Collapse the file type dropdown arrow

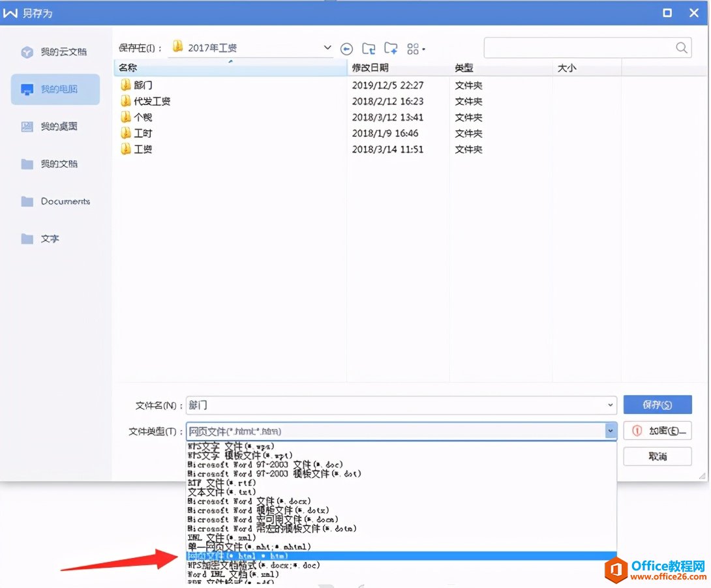pos(611,431)
